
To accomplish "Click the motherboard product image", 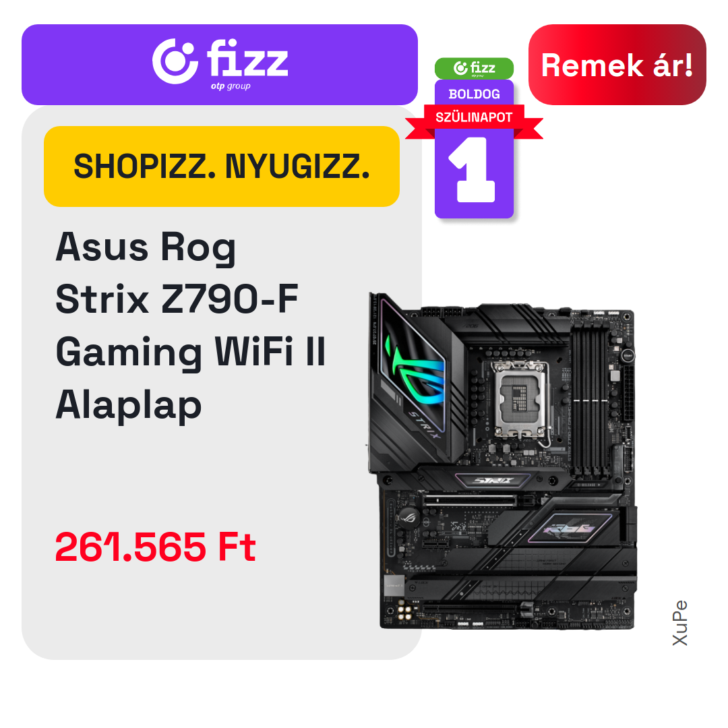I will tap(502, 461).
